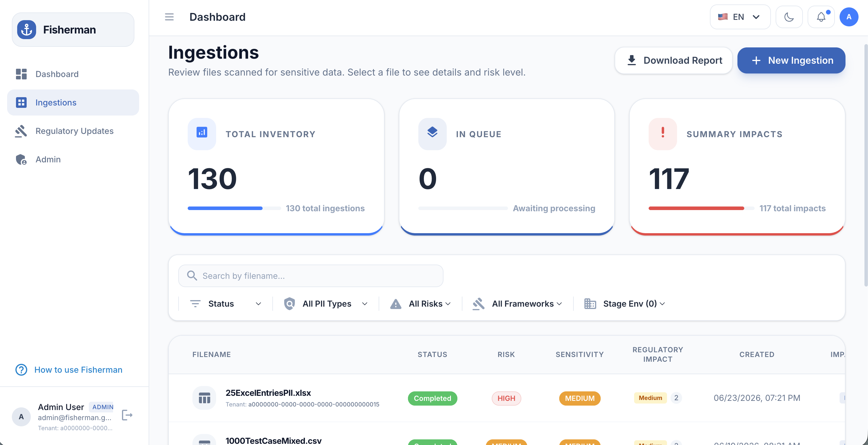The width and height of the screenshot is (868, 445).
Task: Click the In Queue layers icon
Action: 432,134
